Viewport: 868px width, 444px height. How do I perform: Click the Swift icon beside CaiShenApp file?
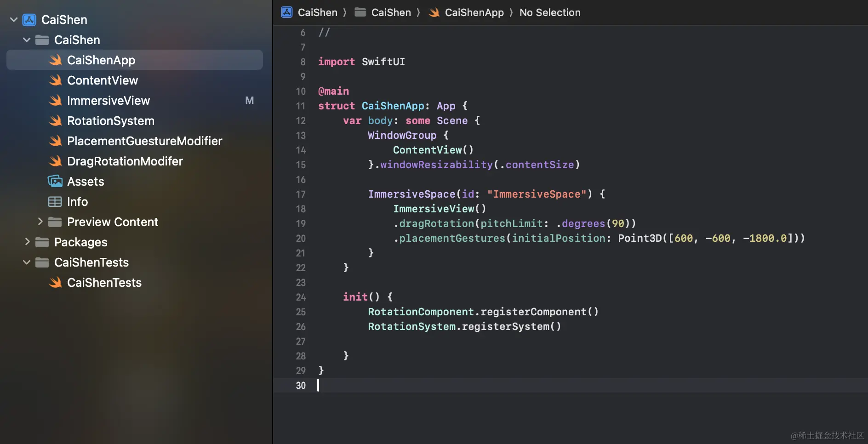[x=55, y=60]
